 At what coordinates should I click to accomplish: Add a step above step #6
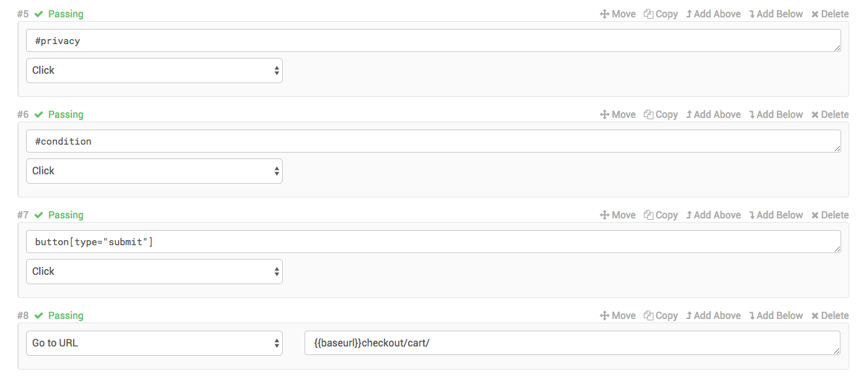click(x=713, y=114)
